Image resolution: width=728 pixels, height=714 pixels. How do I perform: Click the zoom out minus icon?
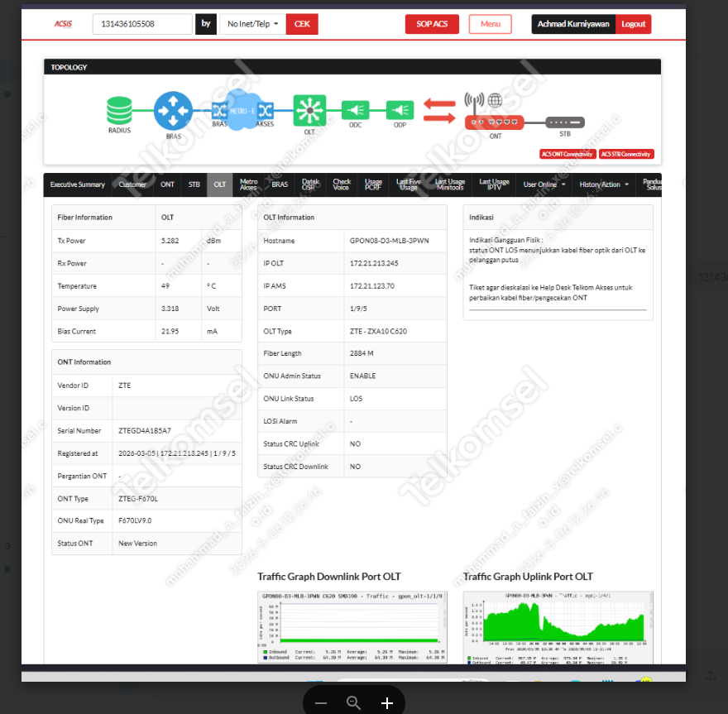click(321, 703)
